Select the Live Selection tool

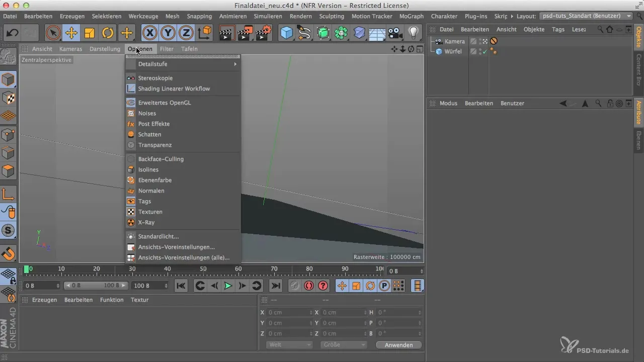[x=53, y=33]
